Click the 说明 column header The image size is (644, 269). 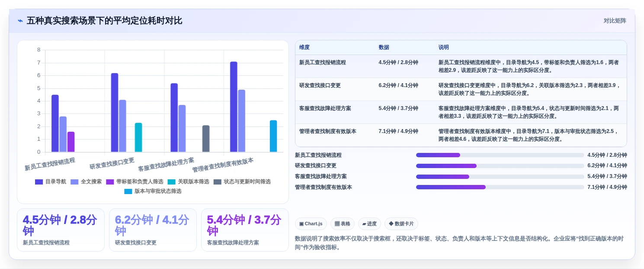point(444,48)
